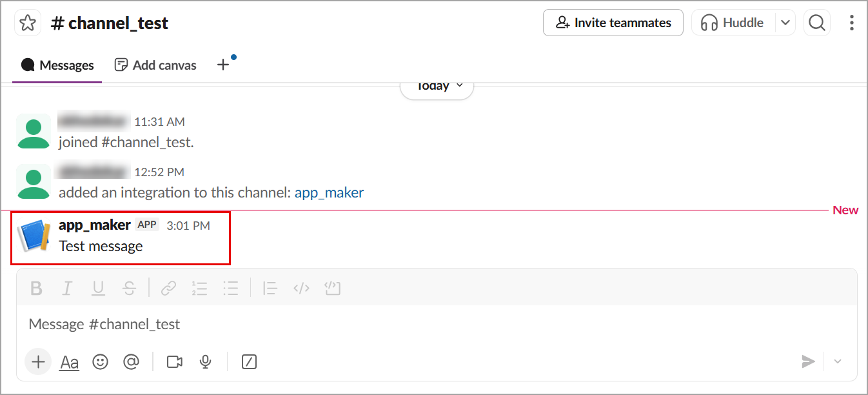Star the channel_test channel

27,23
